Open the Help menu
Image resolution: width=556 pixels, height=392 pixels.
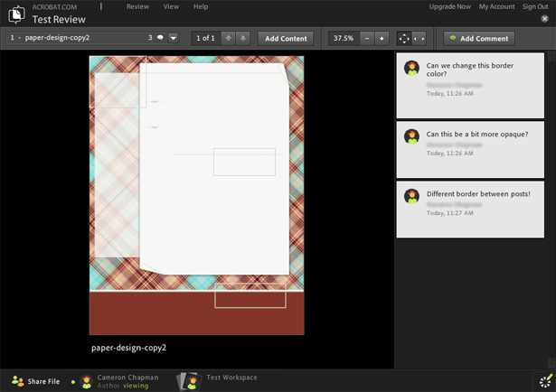click(x=201, y=6)
